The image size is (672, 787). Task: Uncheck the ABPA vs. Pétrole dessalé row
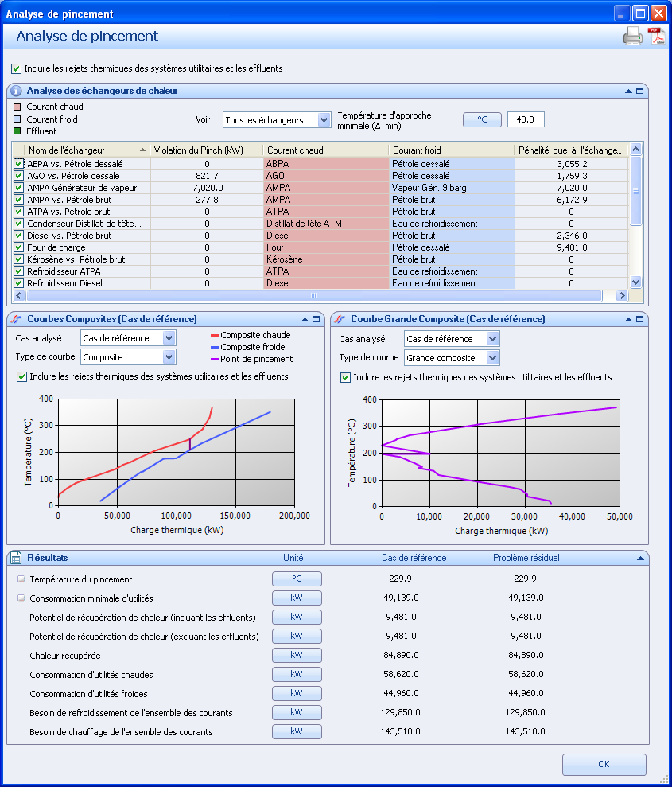18,164
